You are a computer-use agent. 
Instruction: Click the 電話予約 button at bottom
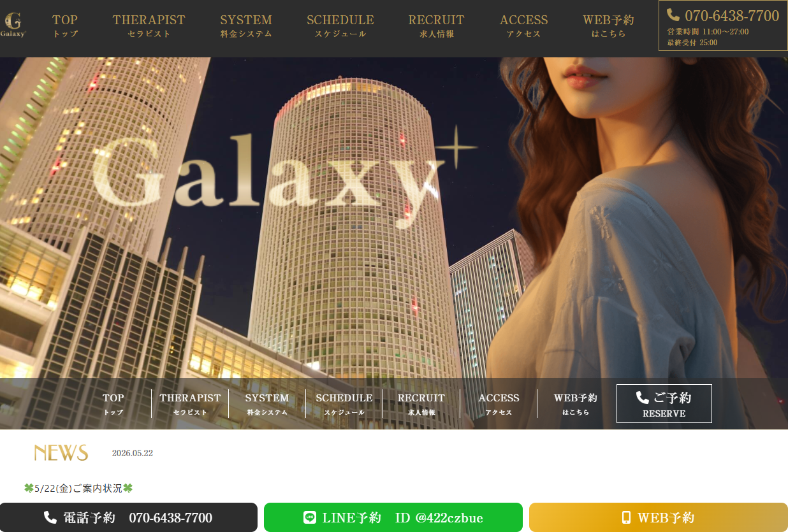(x=129, y=517)
